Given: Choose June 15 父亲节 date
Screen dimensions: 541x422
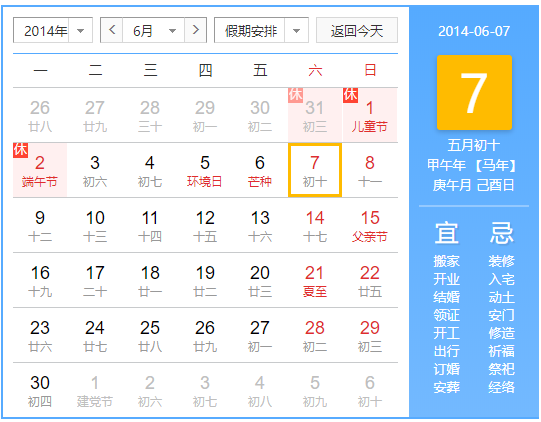Looking at the screenshot, I should [370, 225].
